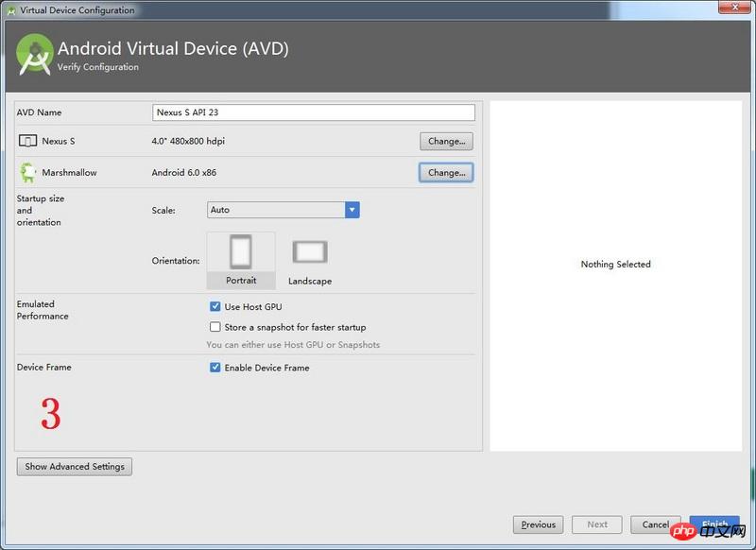The image size is (756, 550).
Task: Click Change button for Nexus S device
Action: point(446,141)
